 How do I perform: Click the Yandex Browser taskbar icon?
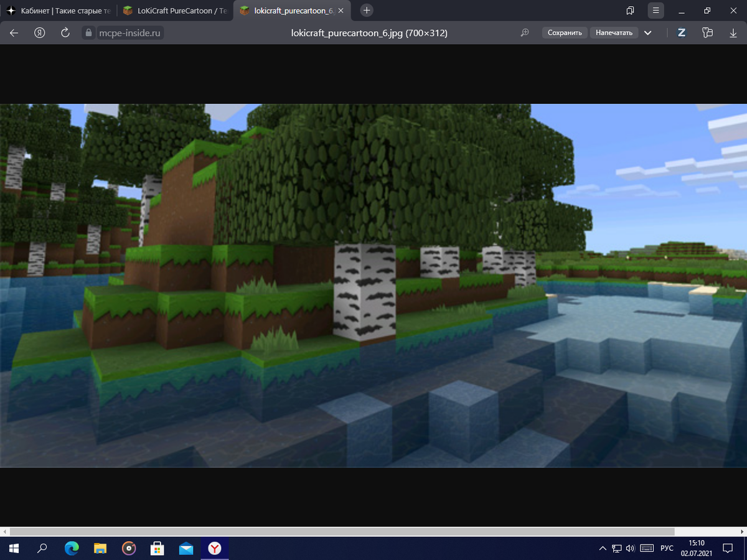coord(215,548)
